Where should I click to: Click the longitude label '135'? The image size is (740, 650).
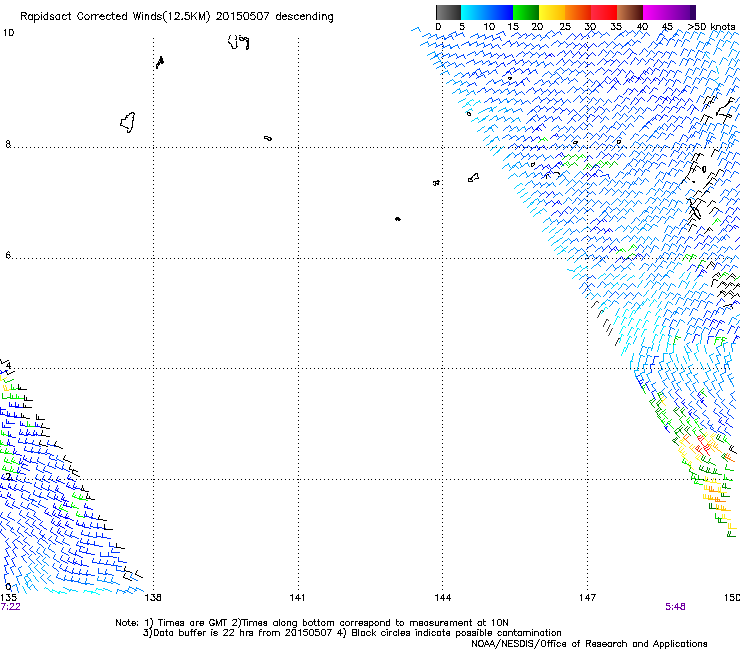click(x=6, y=598)
